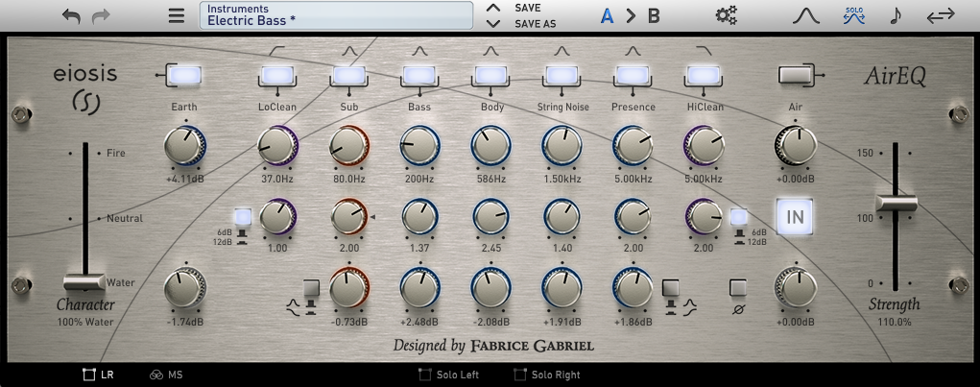Click the -1.74dB knob below Earth
This screenshot has height=387, width=980.
coord(185,287)
